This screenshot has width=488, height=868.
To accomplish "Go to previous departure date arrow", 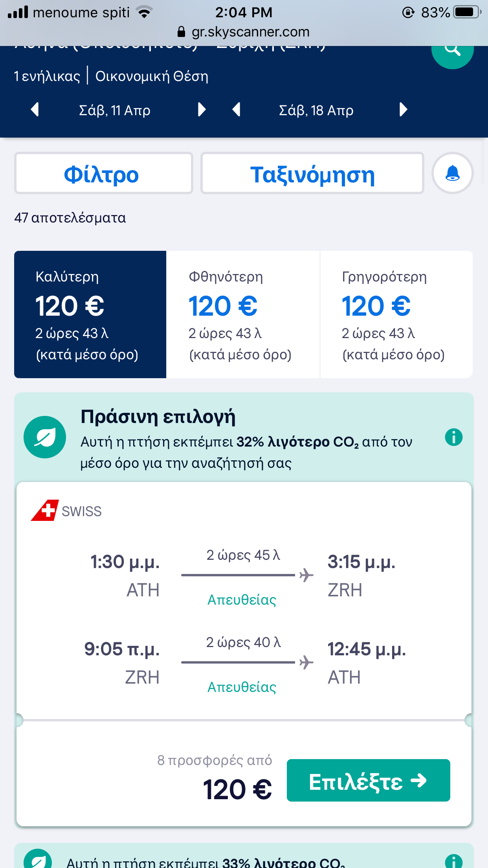I will tap(35, 110).
